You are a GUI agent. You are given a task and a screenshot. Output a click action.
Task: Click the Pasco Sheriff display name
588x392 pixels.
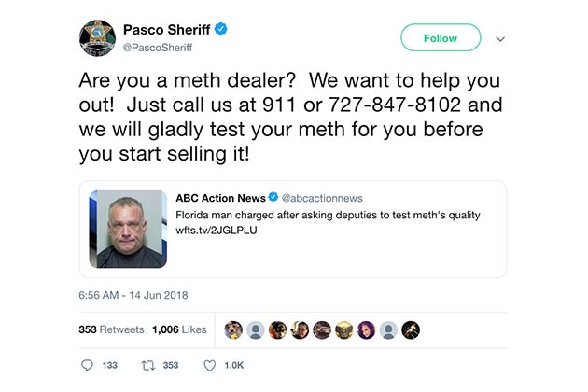166,30
